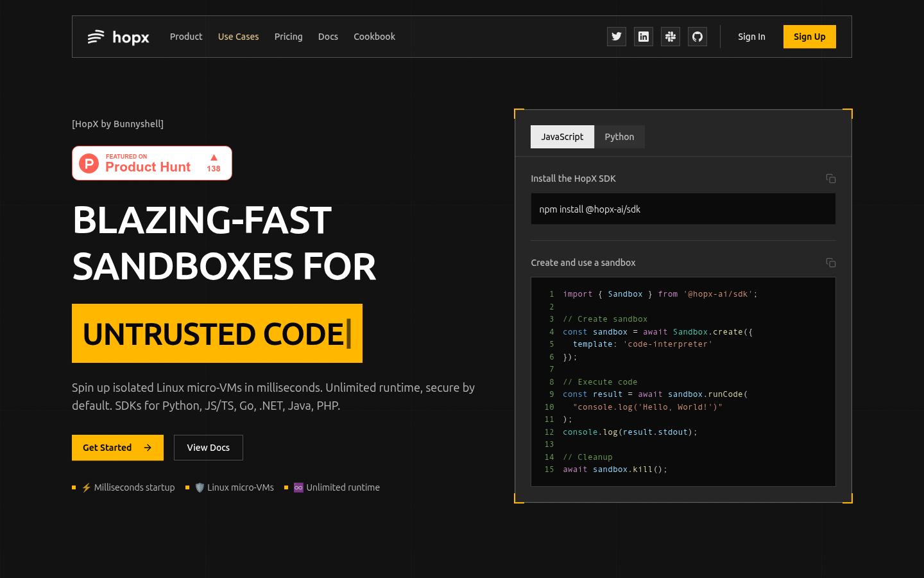This screenshot has height=578, width=924.
Task: Open the LinkedIn social icon
Action: [643, 37]
